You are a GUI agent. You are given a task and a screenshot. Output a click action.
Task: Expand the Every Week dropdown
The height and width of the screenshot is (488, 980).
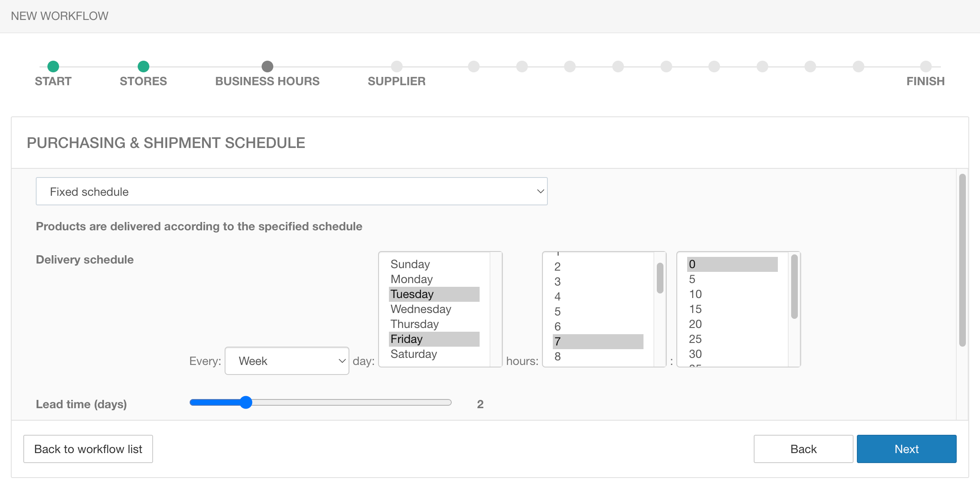pos(287,361)
